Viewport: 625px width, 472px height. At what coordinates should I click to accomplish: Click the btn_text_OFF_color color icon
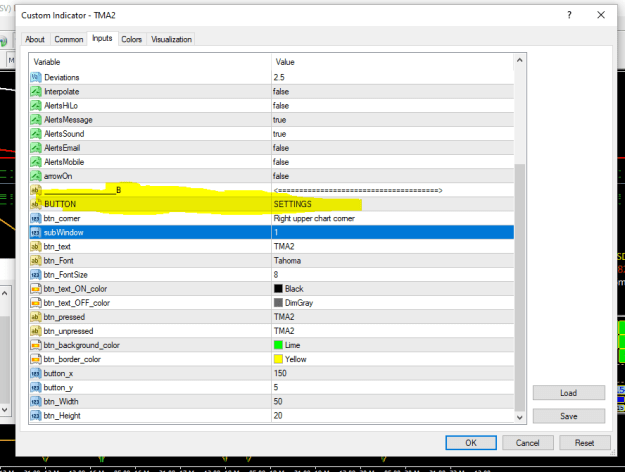(36, 303)
